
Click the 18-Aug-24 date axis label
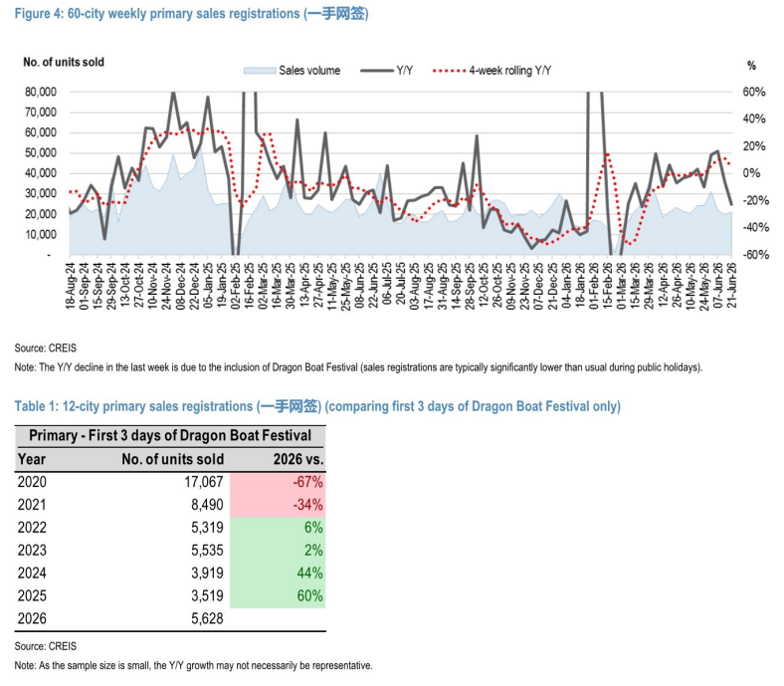[70, 286]
